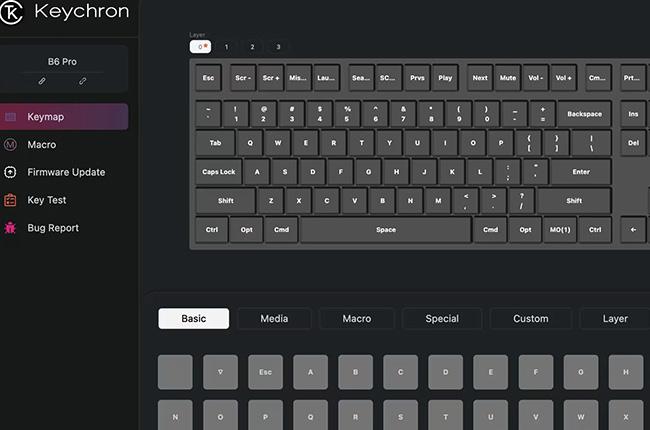Select the Space key on keyboard
Screen dimensions: 650x430
pos(386,230)
